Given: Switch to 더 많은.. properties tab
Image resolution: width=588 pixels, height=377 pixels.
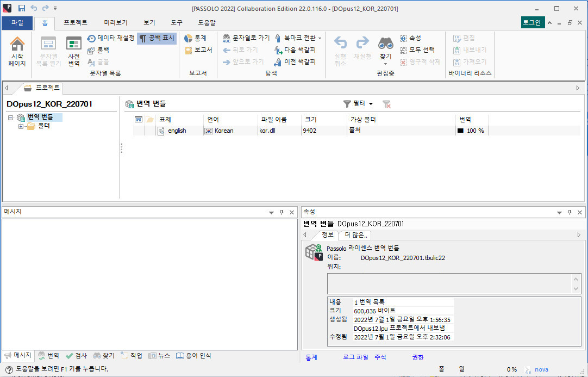Looking at the screenshot, I should [x=355, y=235].
